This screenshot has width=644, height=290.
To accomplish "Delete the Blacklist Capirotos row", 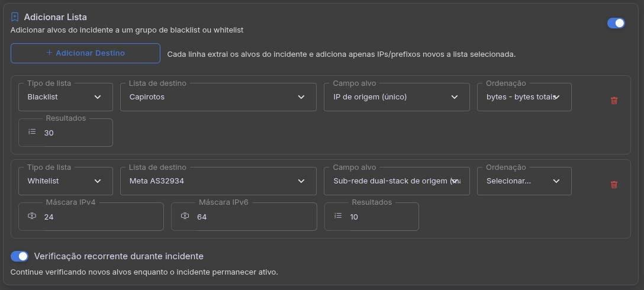I will [x=614, y=101].
